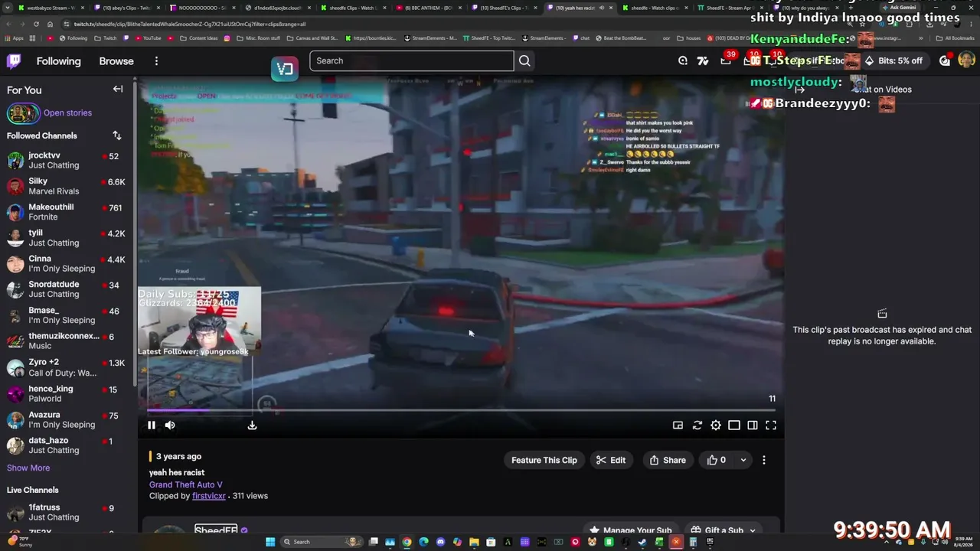This screenshot has width=980, height=551.
Task: Open Discord from the taskbar
Action: [440, 542]
